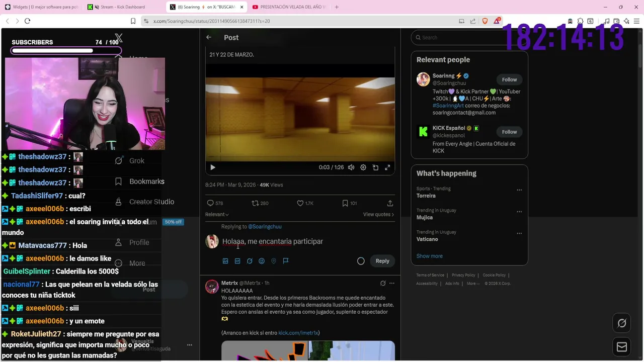The image size is (644, 362).
Task: Open the Terms of Service link
Action: pos(430,275)
